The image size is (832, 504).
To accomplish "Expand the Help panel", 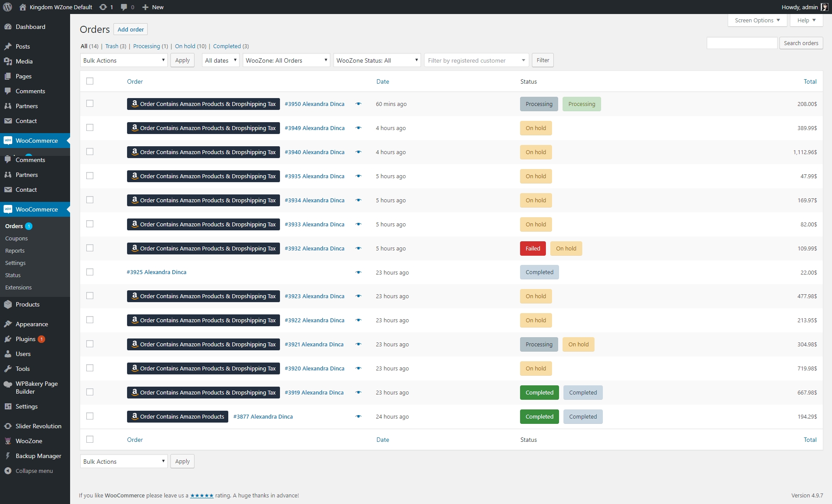I will (807, 20).
